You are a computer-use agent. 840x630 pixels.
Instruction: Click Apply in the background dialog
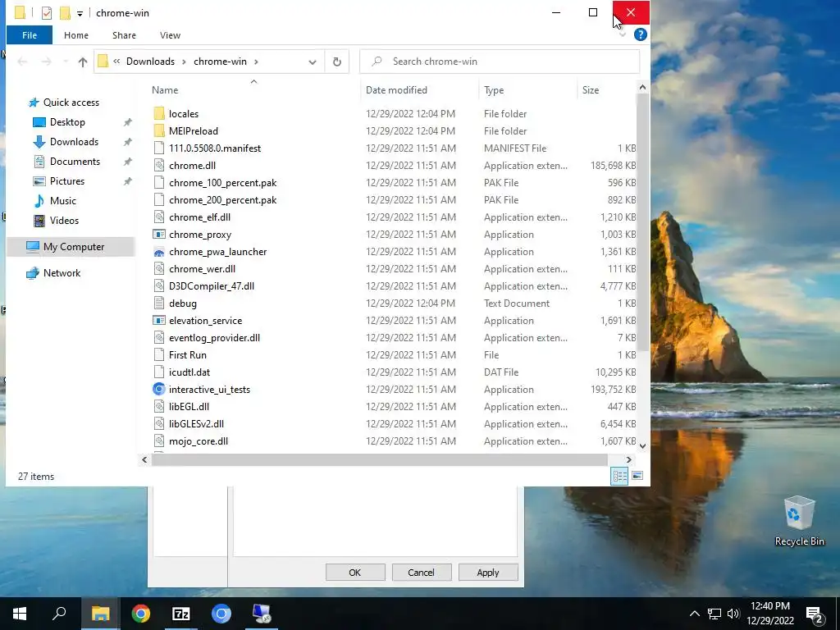click(488, 572)
